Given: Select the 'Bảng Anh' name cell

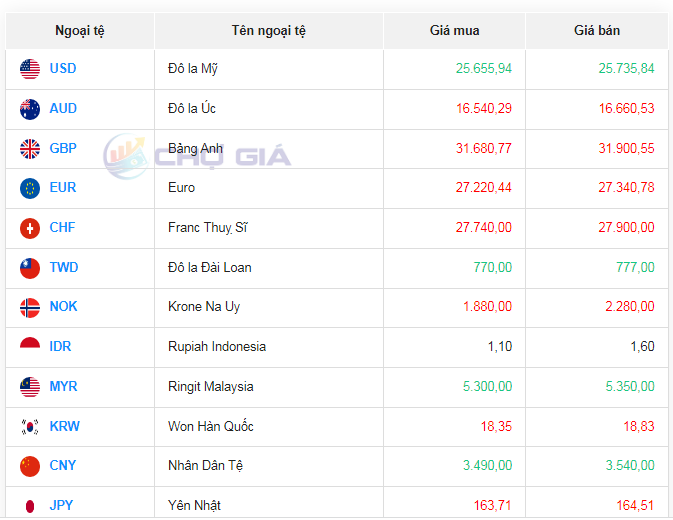Looking at the screenshot, I should (x=269, y=149).
